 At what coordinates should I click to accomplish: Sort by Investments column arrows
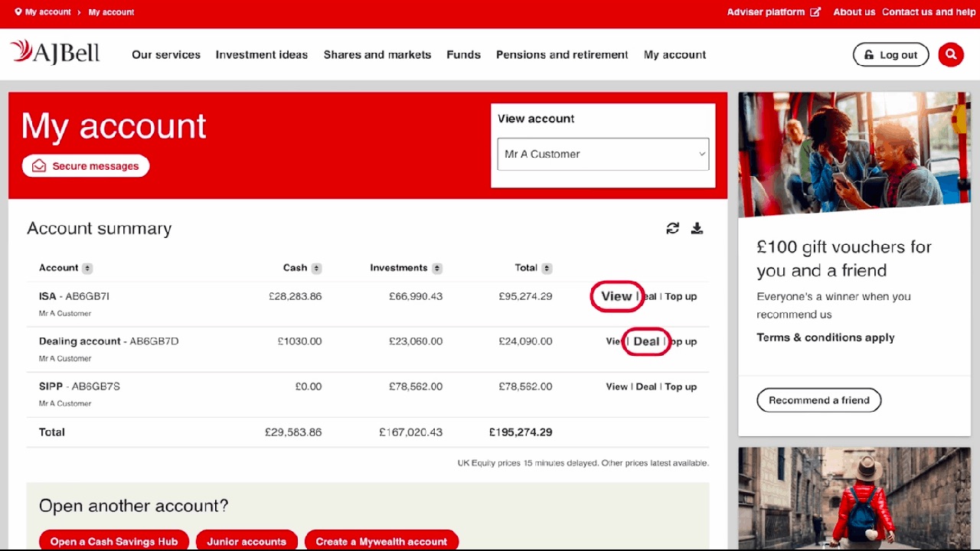(x=437, y=269)
